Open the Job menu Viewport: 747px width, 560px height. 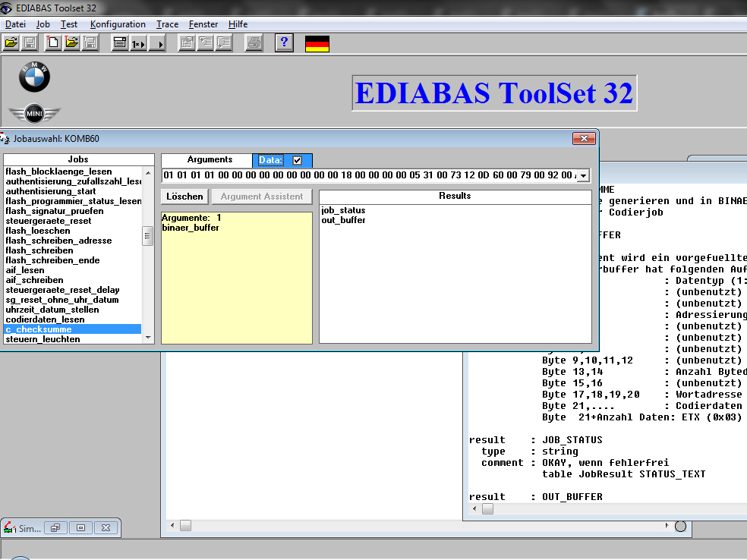tap(43, 24)
